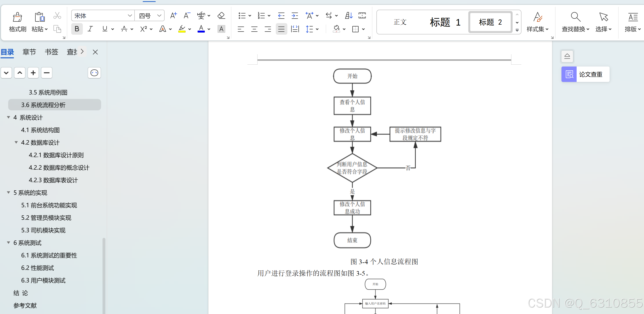The height and width of the screenshot is (314, 644).
Task: Align paragraph left
Action: click(x=241, y=29)
